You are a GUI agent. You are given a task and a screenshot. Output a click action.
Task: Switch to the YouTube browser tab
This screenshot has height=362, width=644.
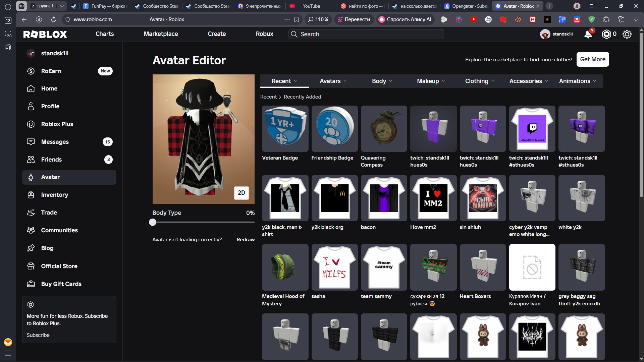[x=311, y=6]
